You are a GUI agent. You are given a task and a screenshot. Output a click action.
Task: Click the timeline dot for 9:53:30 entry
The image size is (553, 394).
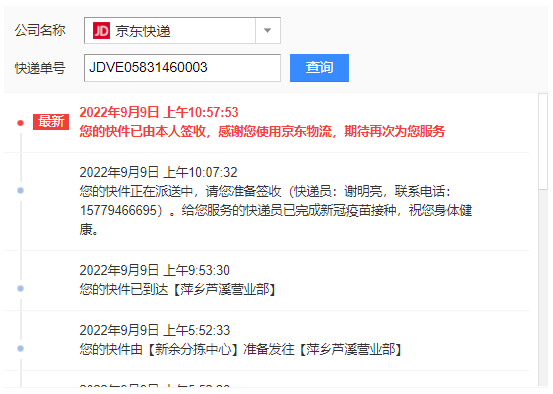[x=20, y=289]
